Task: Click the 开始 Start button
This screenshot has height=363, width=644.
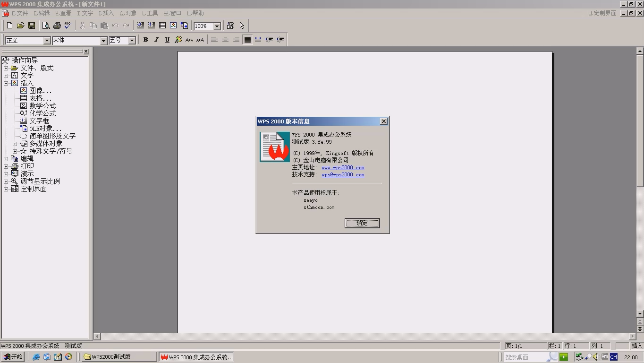Action: pos(13,357)
